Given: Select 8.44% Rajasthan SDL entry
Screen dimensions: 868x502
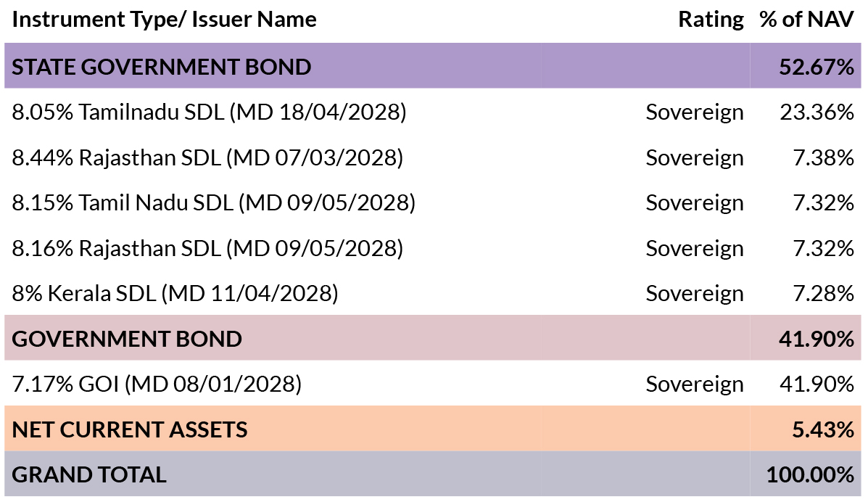Looking at the screenshot, I should pyautogui.click(x=207, y=158).
